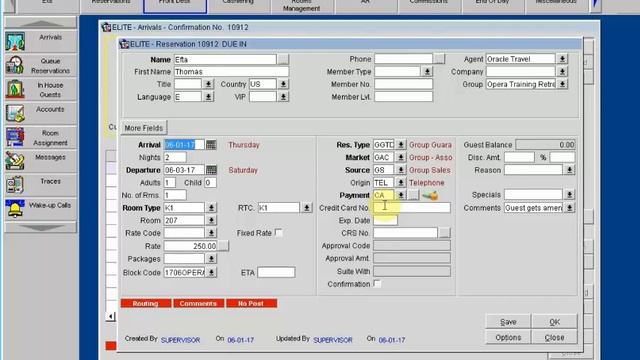The height and width of the screenshot is (360, 640).
Task: Open the Arrival date calendar icon
Action: tap(211, 144)
